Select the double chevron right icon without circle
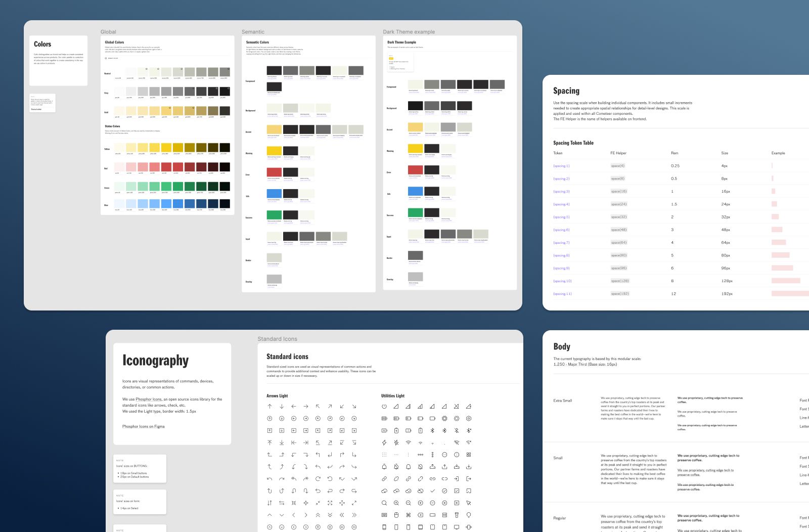 click(354, 515)
